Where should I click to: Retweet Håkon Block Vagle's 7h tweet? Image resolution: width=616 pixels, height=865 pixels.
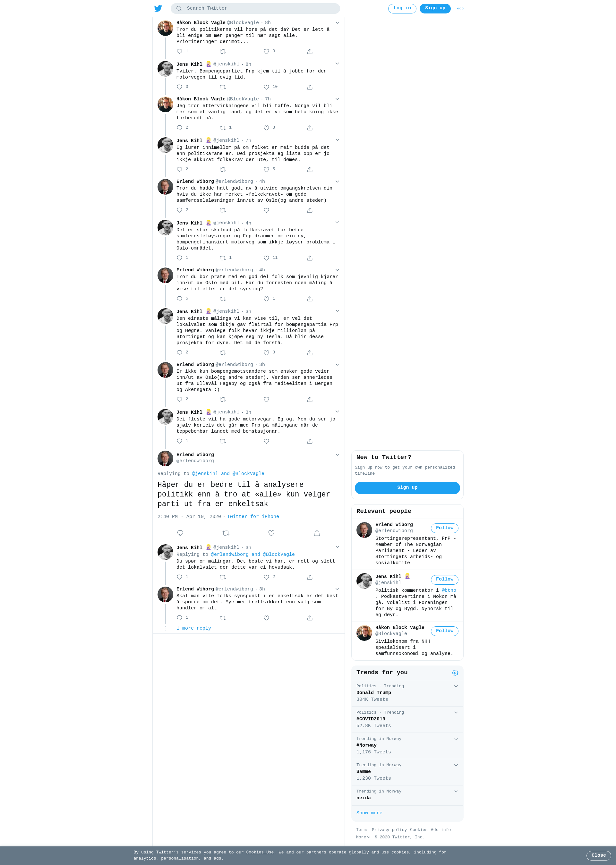coord(223,128)
